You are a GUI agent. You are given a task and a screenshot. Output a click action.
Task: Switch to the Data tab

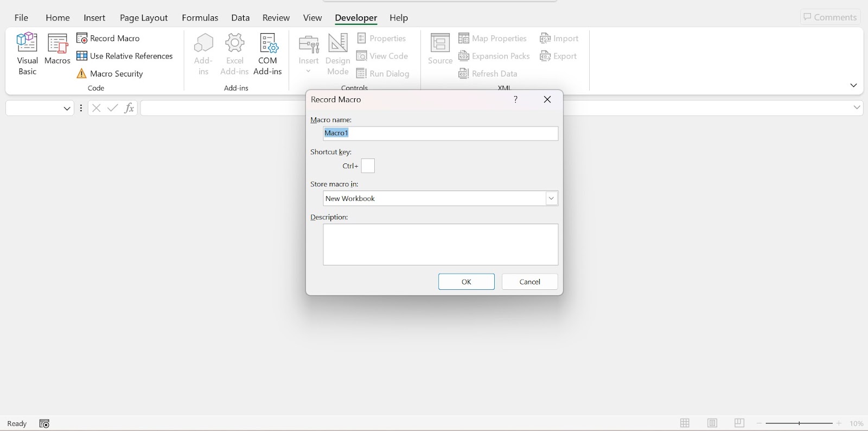[240, 17]
